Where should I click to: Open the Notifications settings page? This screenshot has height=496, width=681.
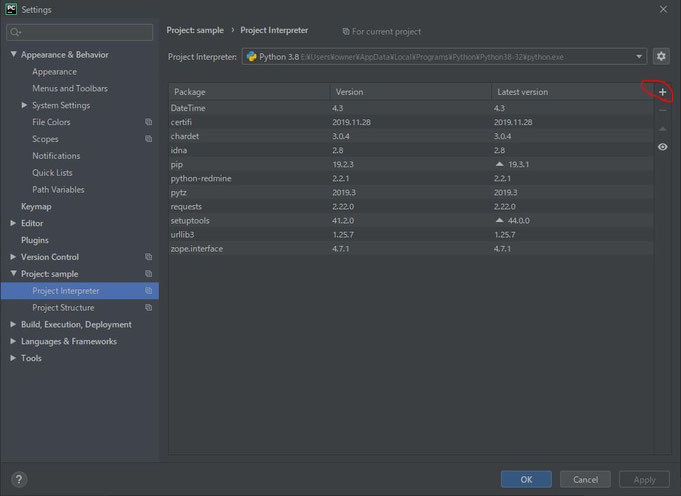(56, 155)
